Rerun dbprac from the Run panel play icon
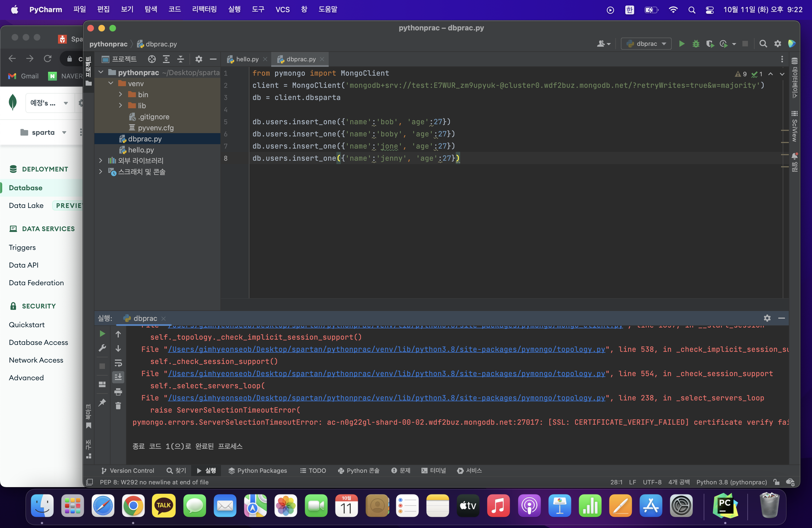Screen dimensions: 812x528 (102, 334)
